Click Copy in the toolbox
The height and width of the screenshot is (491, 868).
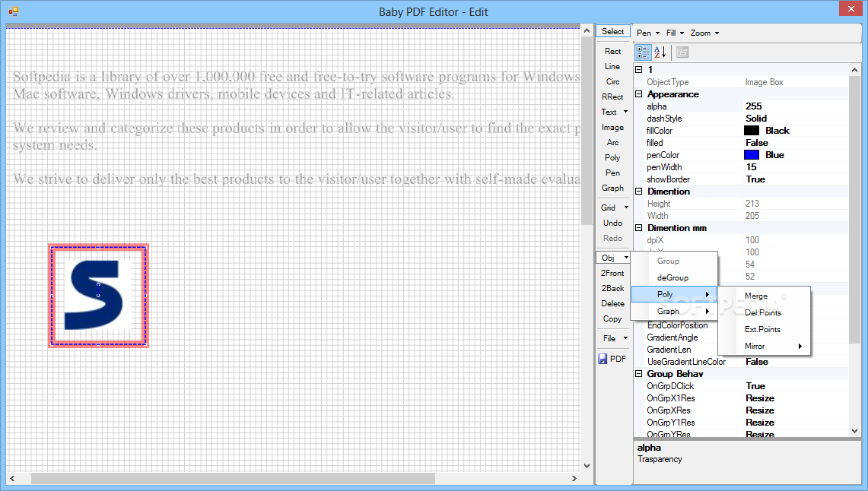613,318
